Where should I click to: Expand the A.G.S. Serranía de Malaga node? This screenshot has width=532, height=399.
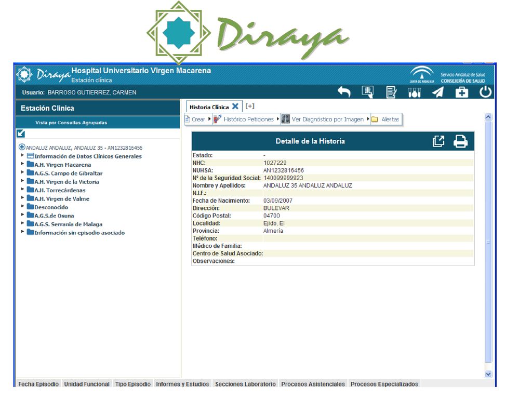coord(22,223)
